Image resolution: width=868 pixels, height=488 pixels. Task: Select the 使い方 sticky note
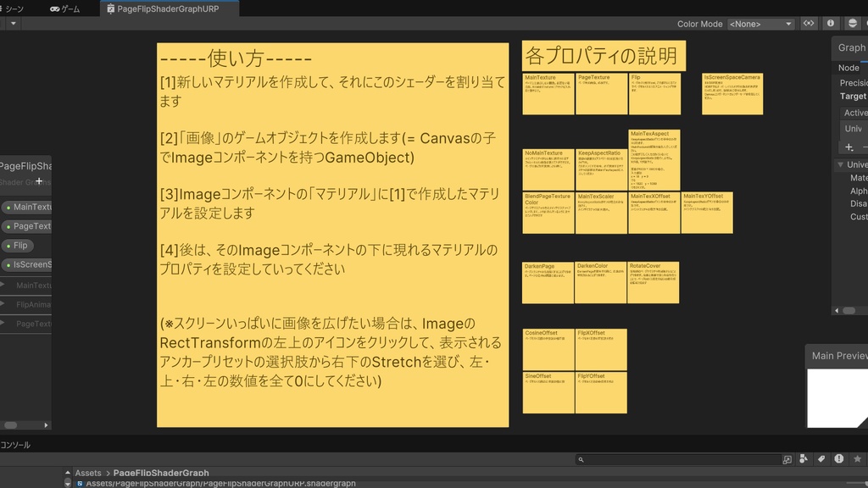[x=332, y=235]
